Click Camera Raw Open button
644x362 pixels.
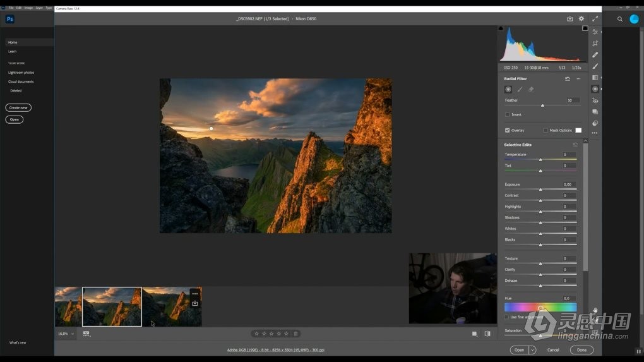pos(520,350)
